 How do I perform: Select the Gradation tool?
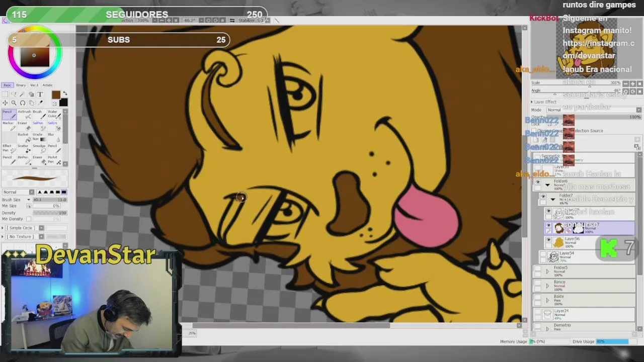tap(39, 137)
